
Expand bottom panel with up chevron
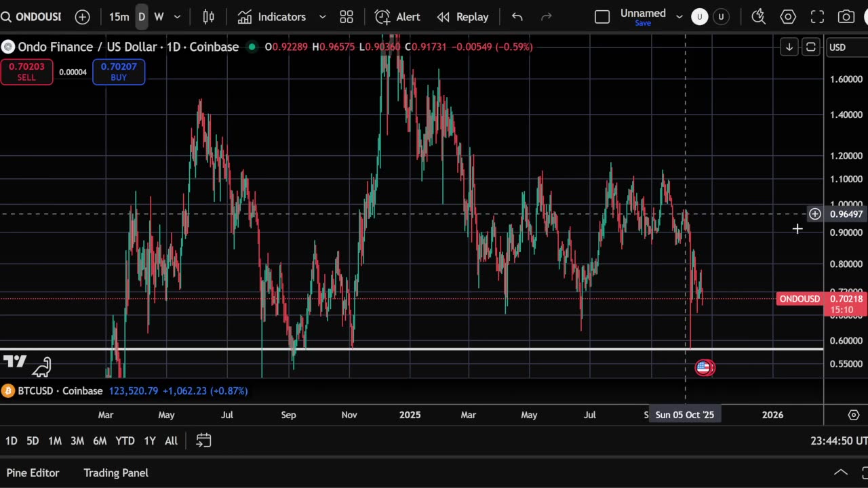(x=841, y=472)
